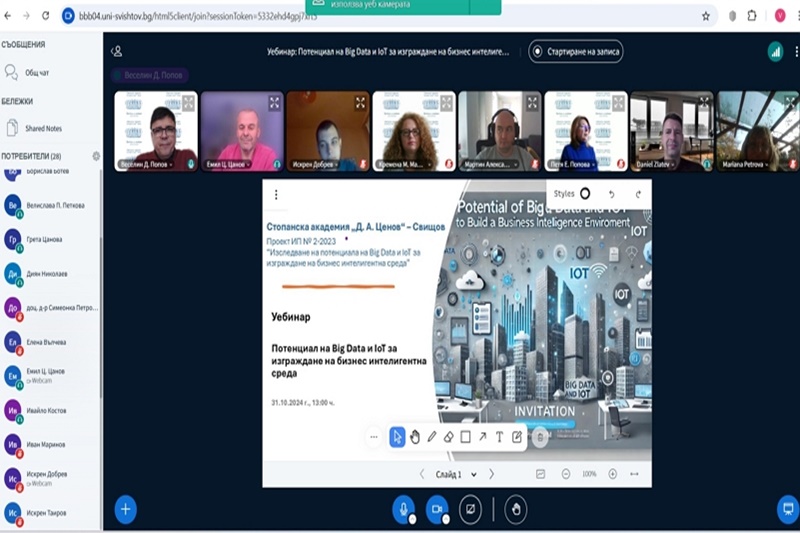Select user Грета Цанова

pos(50,240)
